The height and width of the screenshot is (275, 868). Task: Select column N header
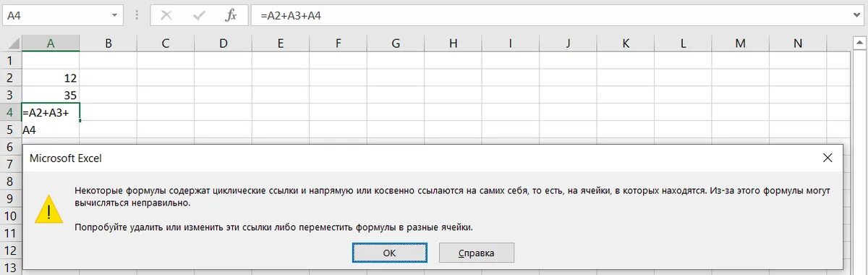coord(798,43)
